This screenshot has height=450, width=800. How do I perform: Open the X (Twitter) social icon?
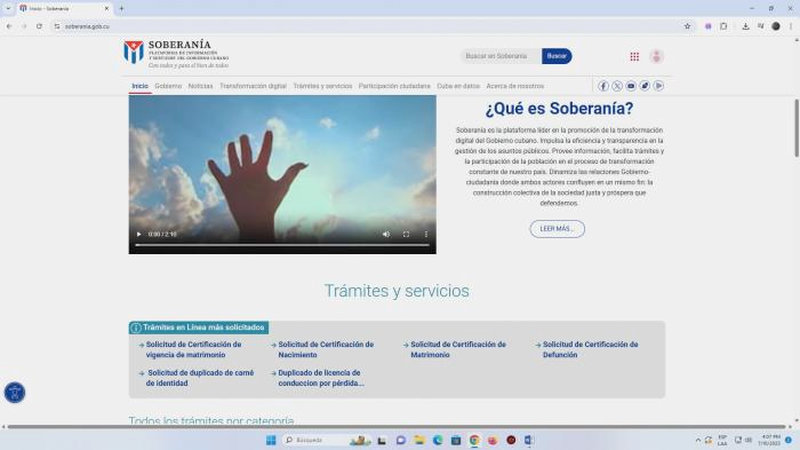617,86
